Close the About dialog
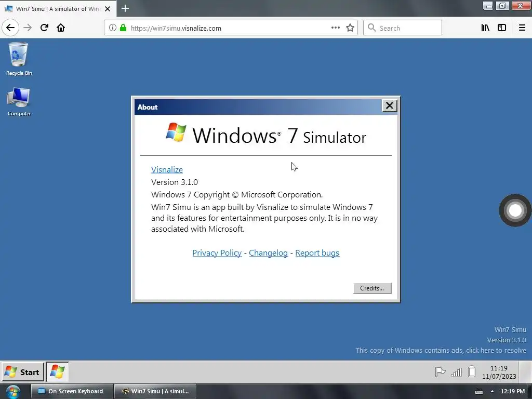The width and height of the screenshot is (532, 399). (390, 106)
